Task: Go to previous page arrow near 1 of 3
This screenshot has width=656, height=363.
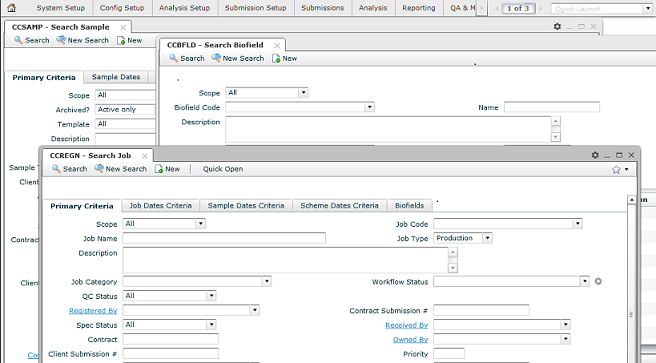Action: [497, 8]
